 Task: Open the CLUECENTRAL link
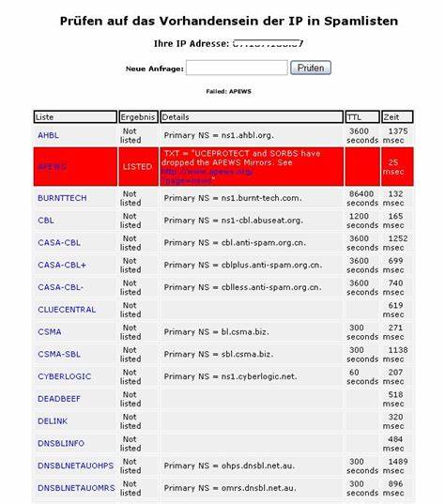(x=67, y=310)
